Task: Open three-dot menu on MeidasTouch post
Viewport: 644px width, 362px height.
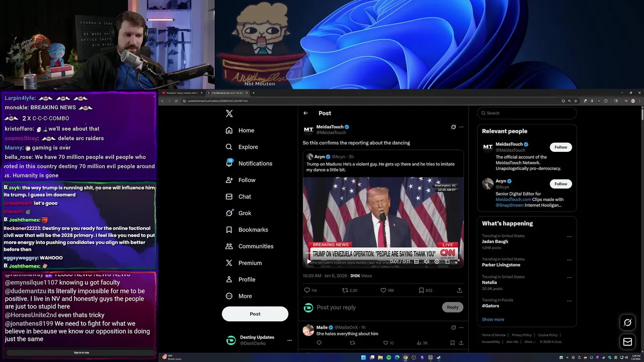Action: [461, 127]
